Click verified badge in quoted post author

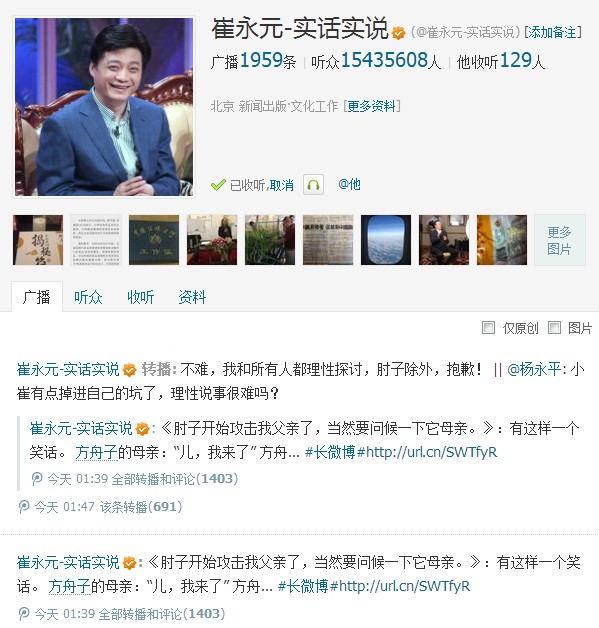point(143,429)
